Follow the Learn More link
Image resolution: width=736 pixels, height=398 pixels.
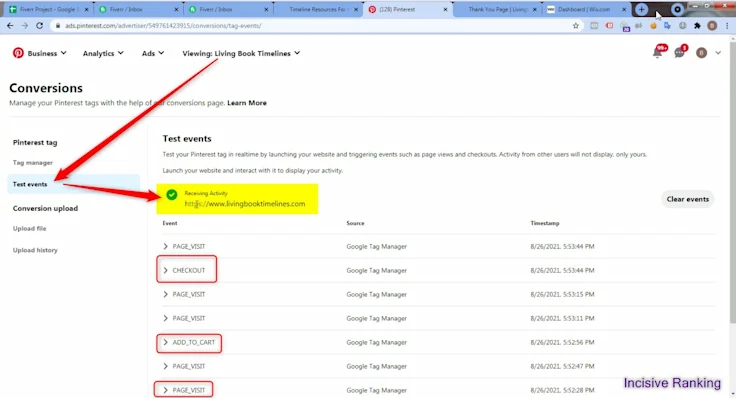(247, 103)
